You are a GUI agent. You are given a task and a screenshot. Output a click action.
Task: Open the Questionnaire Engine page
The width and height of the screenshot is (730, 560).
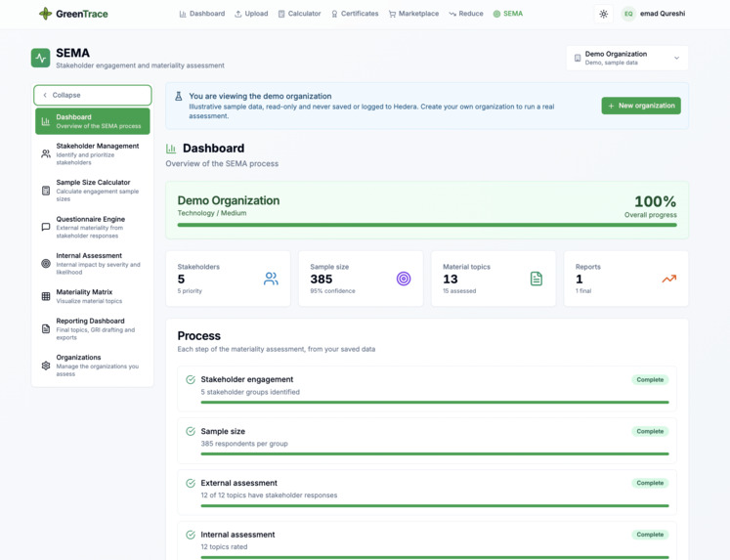coord(93,227)
